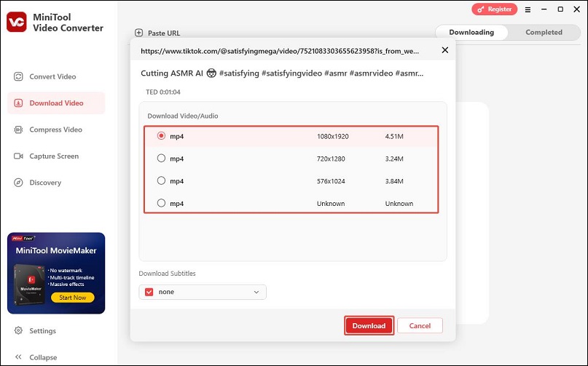
Task: Select the mp4 576x1024 radio button
Action: click(161, 181)
